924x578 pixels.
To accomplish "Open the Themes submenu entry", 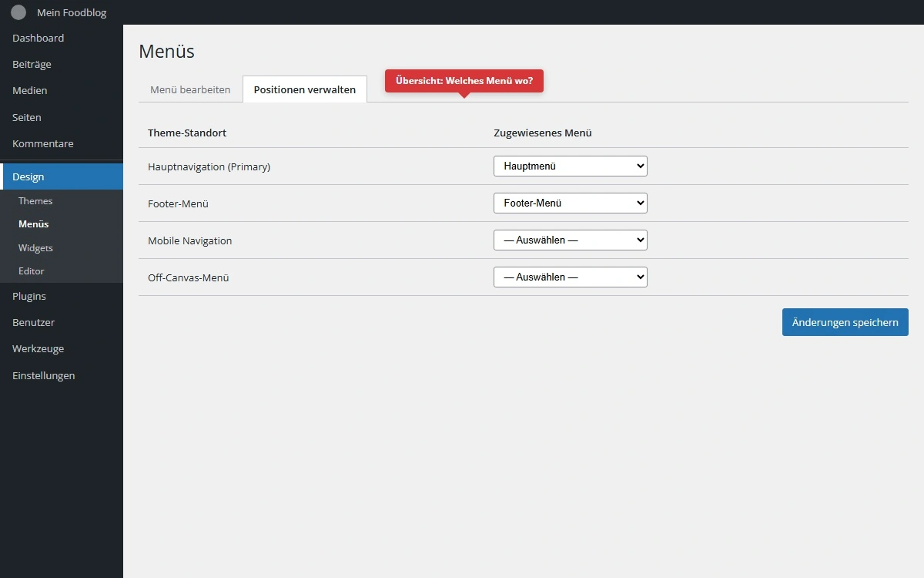I will (x=35, y=200).
